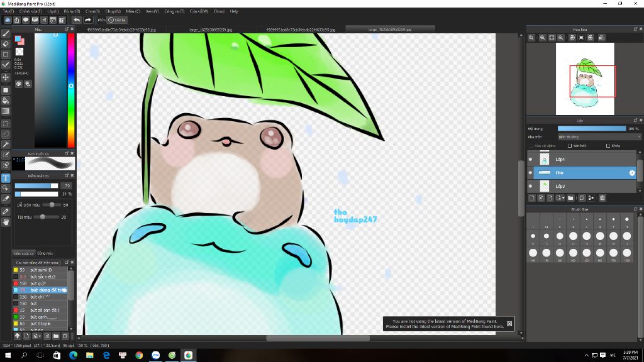The image size is (644, 362).
Task: Open the Tệp (File) menu
Action: 8,11
